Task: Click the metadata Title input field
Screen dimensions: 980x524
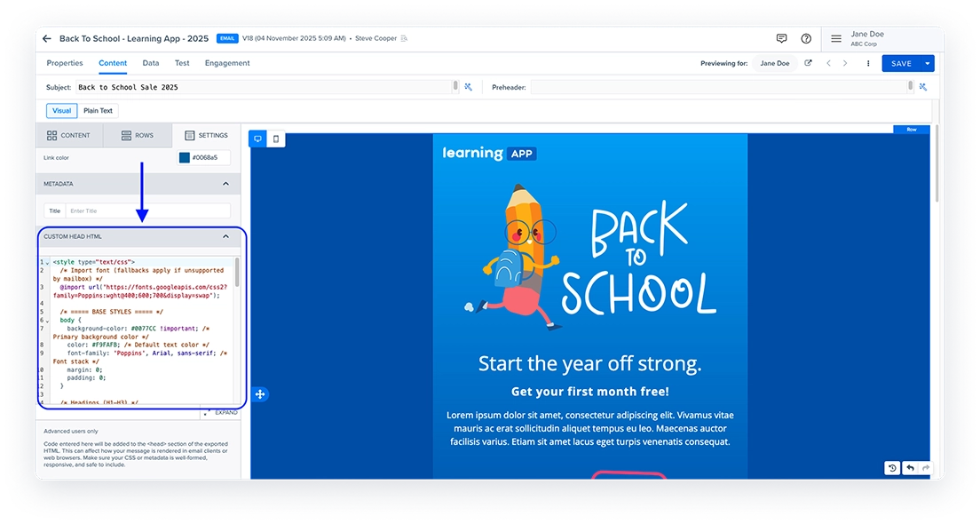Action: [x=146, y=211]
